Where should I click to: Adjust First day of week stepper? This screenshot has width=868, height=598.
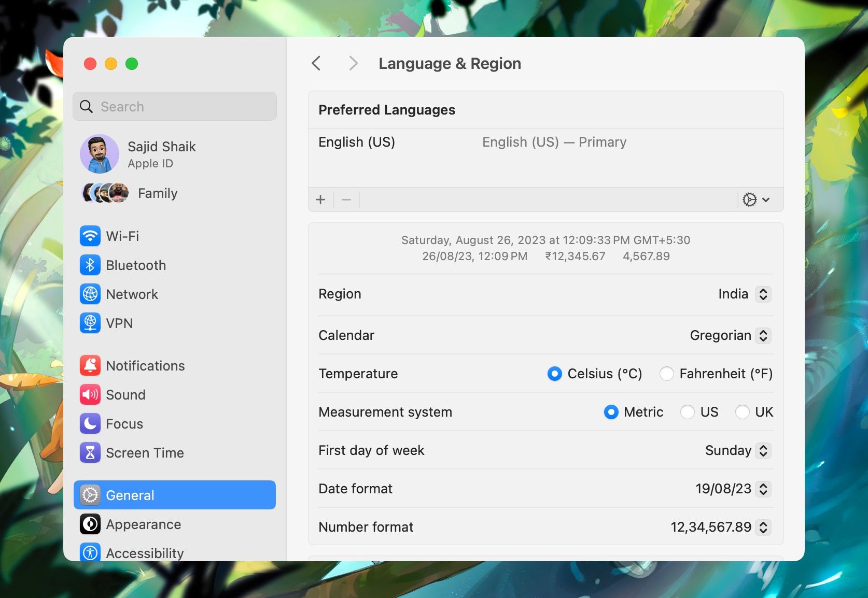coord(763,450)
